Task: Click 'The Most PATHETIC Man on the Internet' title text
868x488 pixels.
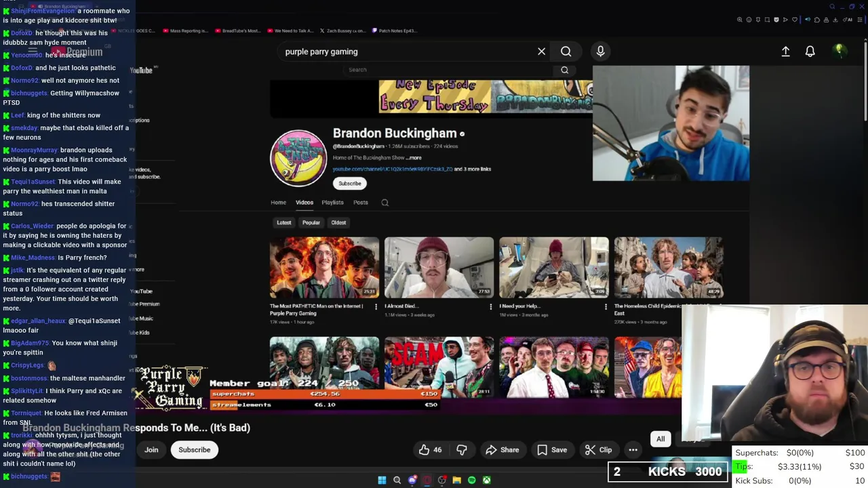Action: [316, 309]
